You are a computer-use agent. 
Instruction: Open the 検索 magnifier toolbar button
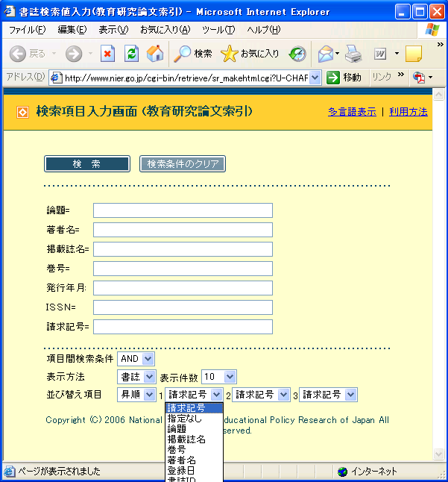[193, 54]
